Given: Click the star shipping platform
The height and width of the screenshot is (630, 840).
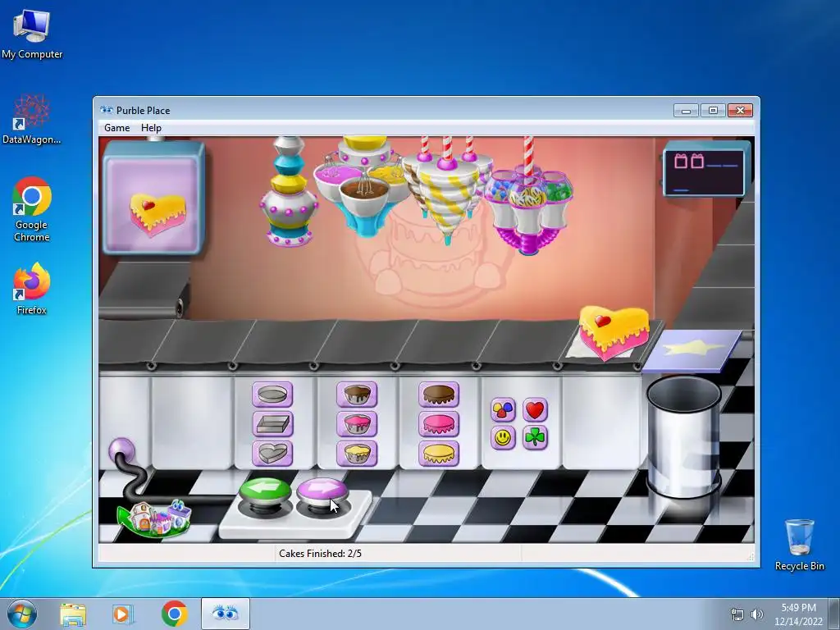Looking at the screenshot, I should pos(692,351).
